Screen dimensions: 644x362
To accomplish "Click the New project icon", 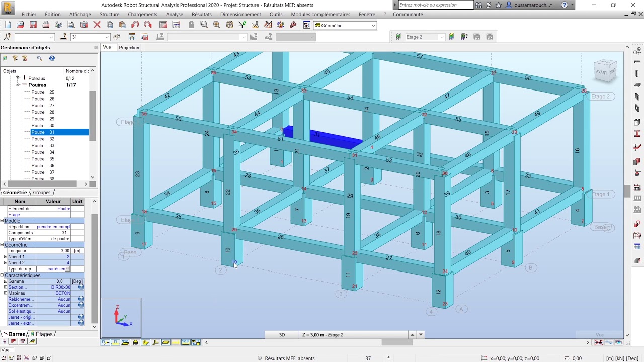I will [8, 25].
